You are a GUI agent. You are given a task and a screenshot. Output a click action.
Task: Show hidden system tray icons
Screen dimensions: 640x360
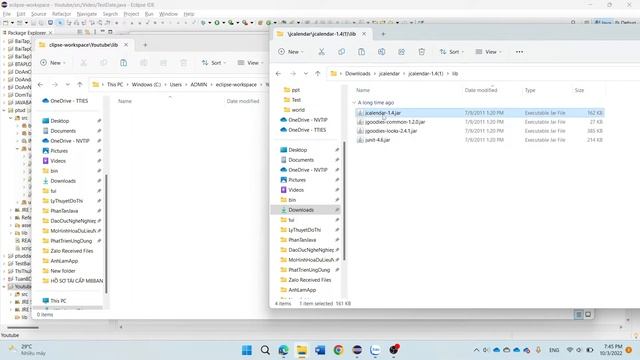[476, 350]
